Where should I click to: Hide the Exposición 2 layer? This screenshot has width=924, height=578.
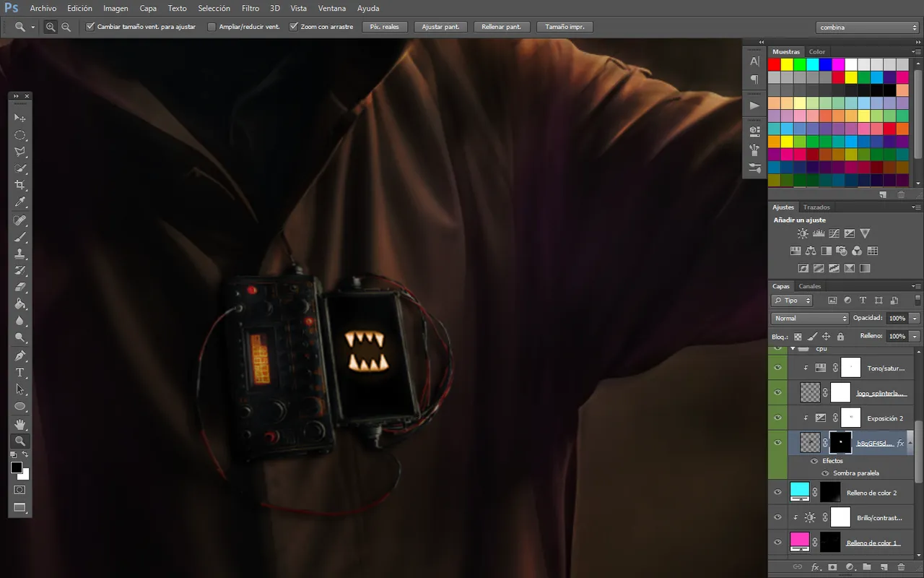coord(777,418)
